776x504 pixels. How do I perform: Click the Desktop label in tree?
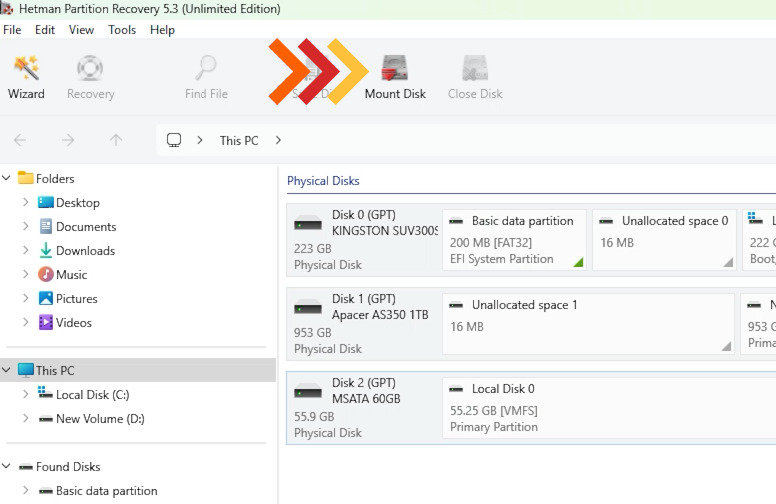click(x=78, y=202)
